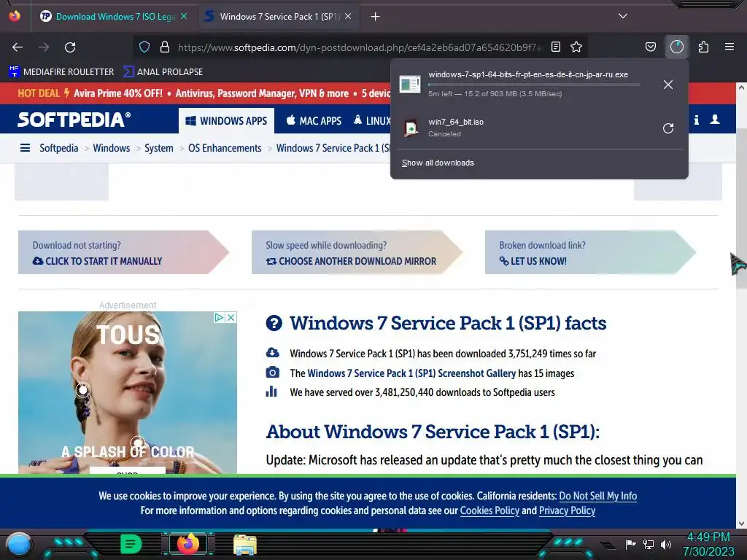The width and height of the screenshot is (747, 560).
Task: Select the MAC APPS menu
Action: point(314,121)
